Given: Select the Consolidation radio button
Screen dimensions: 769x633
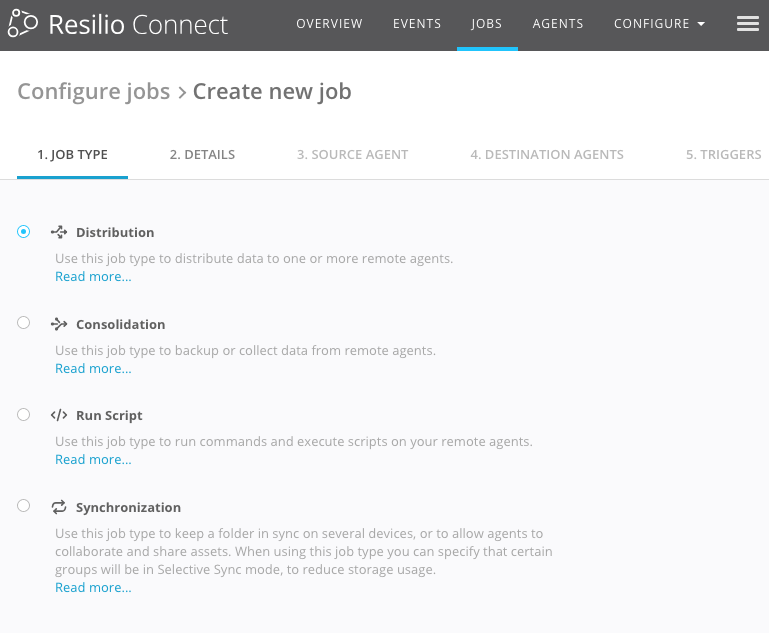Looking at the screenshot, I should (x=24, y=323).
